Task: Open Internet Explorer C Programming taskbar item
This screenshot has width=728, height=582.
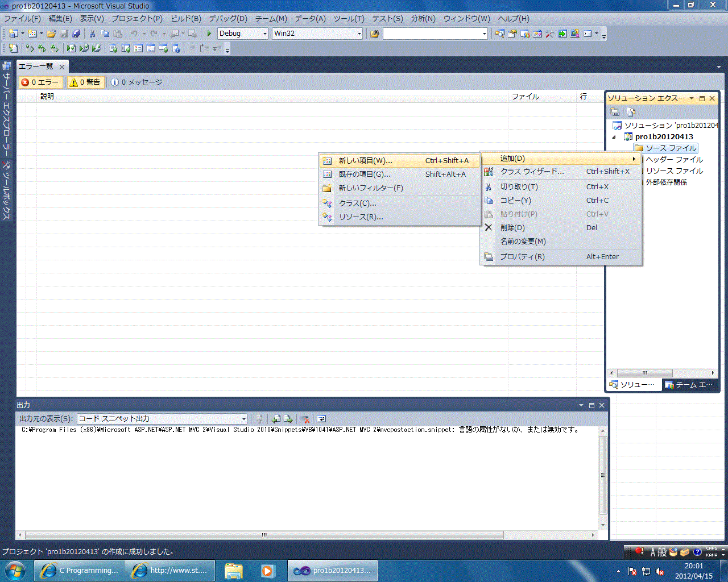Action: coord(79,571)
